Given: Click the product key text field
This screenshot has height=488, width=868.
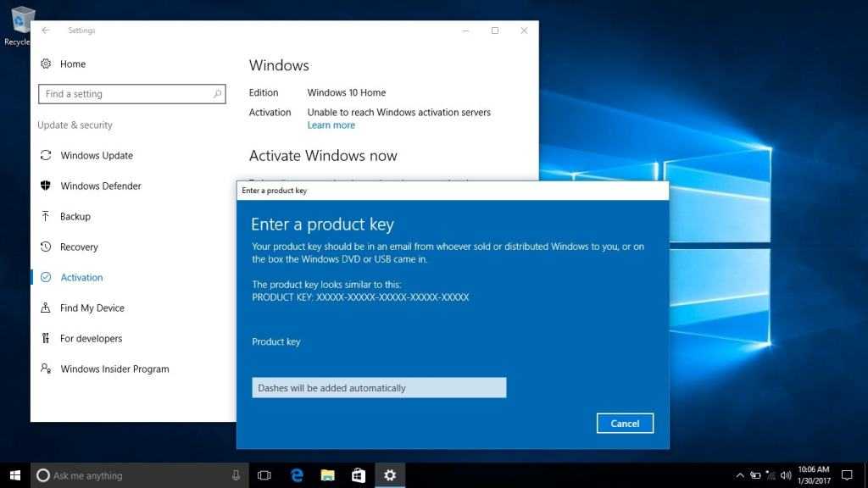Looking at the screenshot, I should click(379, 388).
